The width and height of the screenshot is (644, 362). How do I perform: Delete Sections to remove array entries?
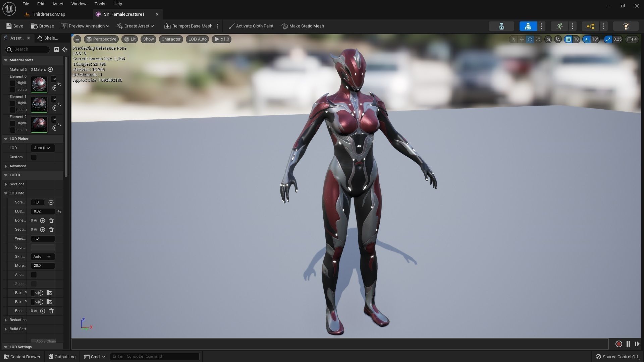(51, 230)
